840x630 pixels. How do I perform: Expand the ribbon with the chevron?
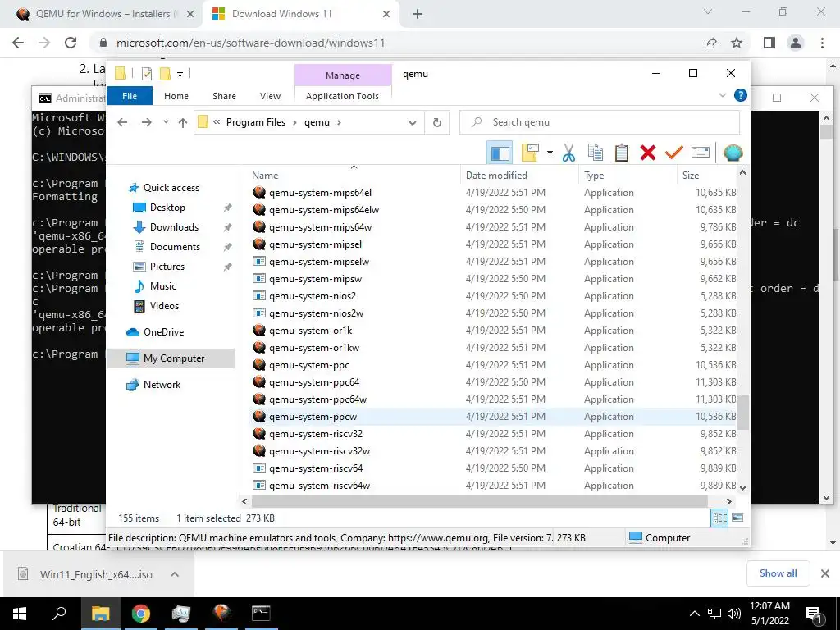(722, 95)
